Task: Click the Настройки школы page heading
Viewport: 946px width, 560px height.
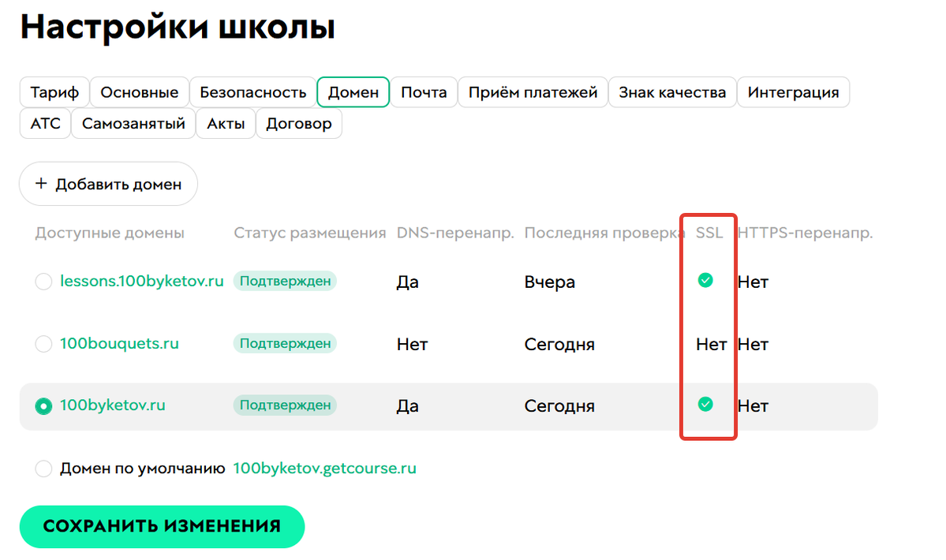Action: pyautogui.click(x=178, y=27)
